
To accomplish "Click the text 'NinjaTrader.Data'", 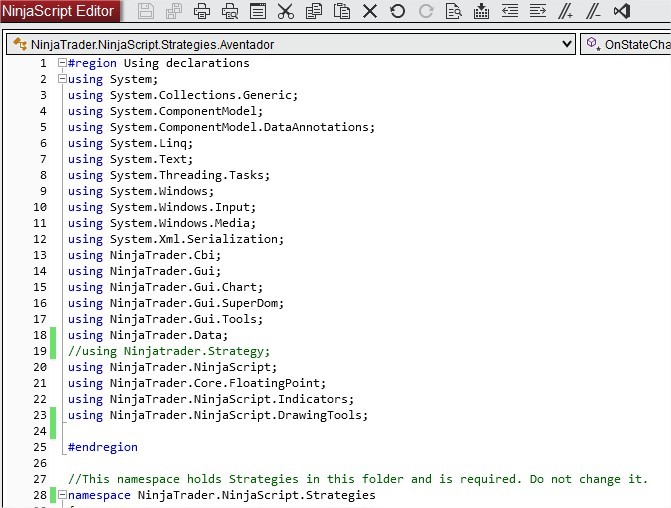I will [x=166, y=335].
